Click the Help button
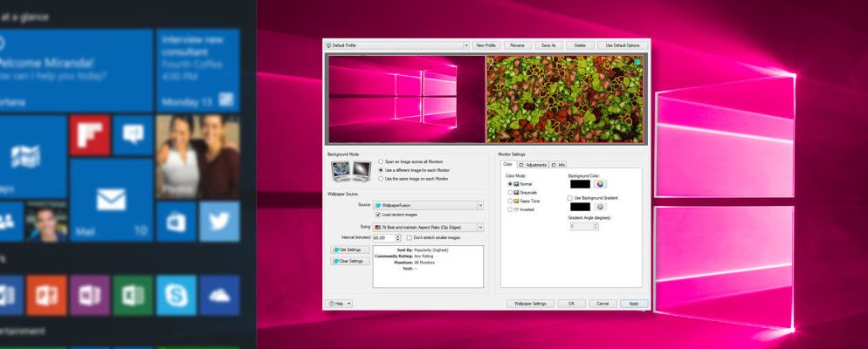This screenshot has width=868, height=349. tap(337, 304)
